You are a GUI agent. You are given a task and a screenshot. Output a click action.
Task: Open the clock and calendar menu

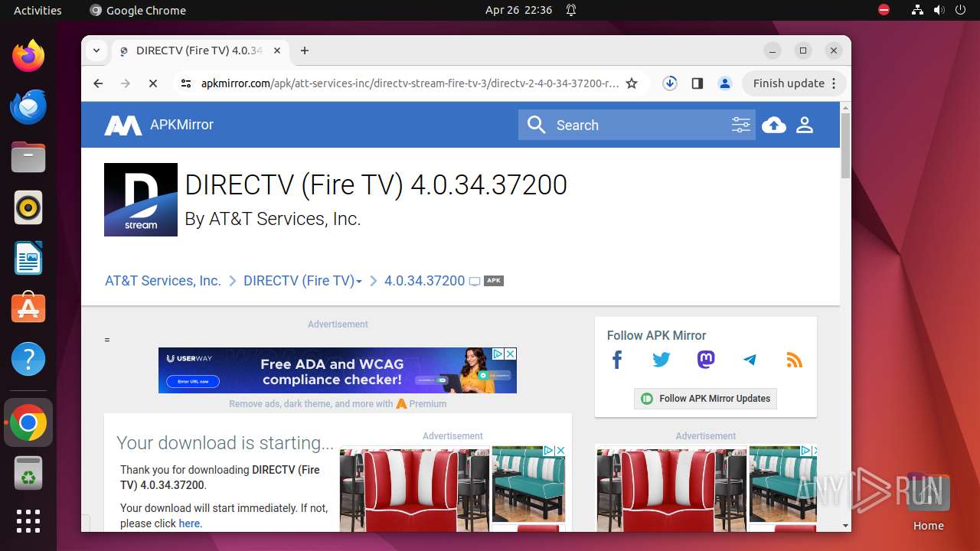[518, 10]
